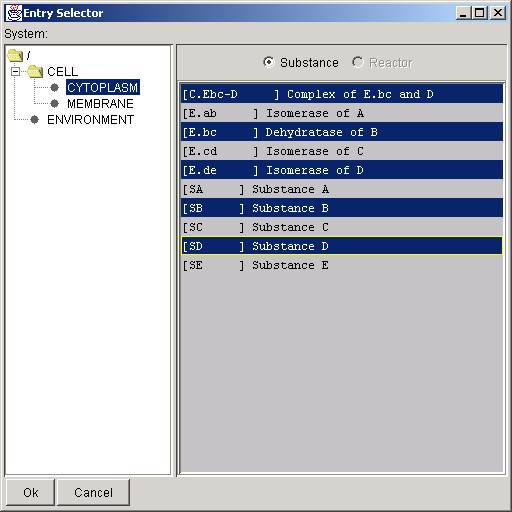This screenshot has width=512, height=512.
Task: Click the MEMBRANE node bullet icon
Action: tap(54, 104)
